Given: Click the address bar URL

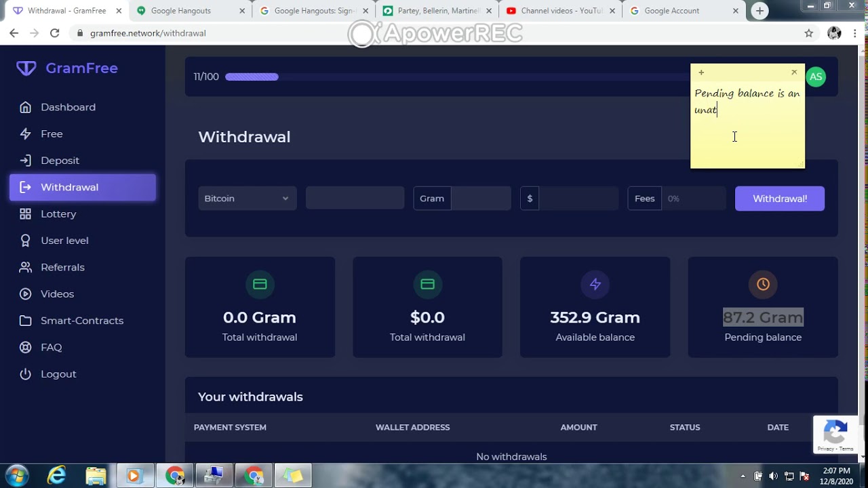Looking at the screenshot, I should [x=148, y=33].
